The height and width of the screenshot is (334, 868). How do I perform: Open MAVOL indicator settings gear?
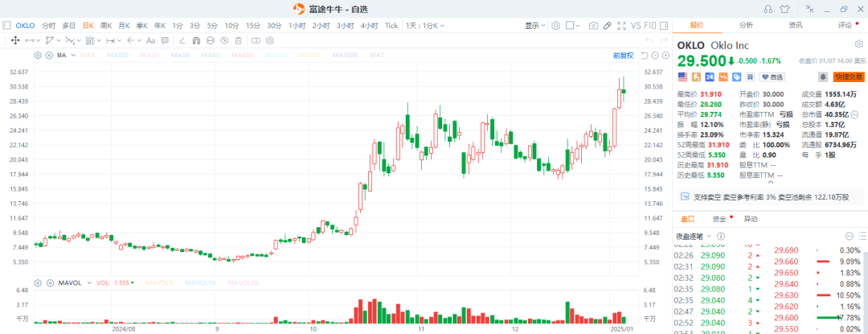point(38,282)
